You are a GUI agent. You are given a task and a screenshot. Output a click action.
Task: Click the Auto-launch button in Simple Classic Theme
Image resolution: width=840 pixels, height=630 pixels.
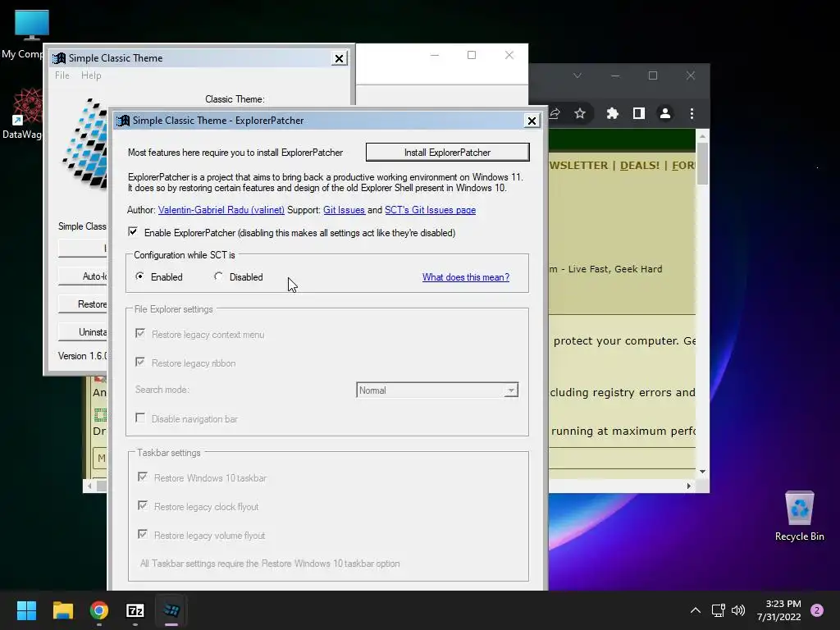(83, 276)
